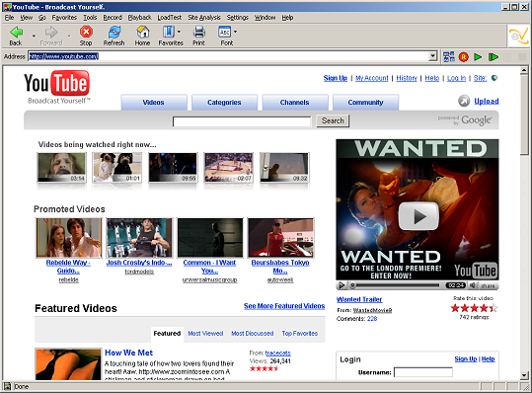Click the red Stop icon
The width and height of the screenshot is (532, 393).
coord(86,32)
